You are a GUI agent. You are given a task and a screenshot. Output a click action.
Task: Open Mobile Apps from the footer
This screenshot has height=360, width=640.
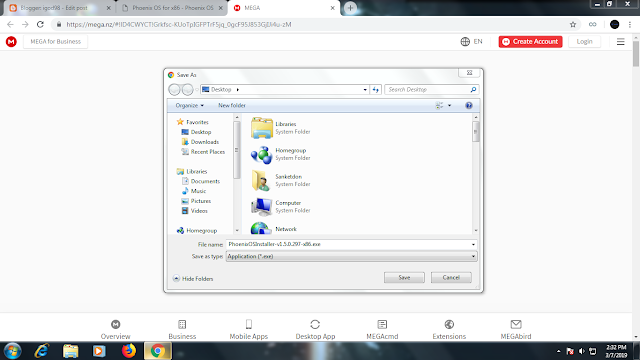click(x=249, y=330)
